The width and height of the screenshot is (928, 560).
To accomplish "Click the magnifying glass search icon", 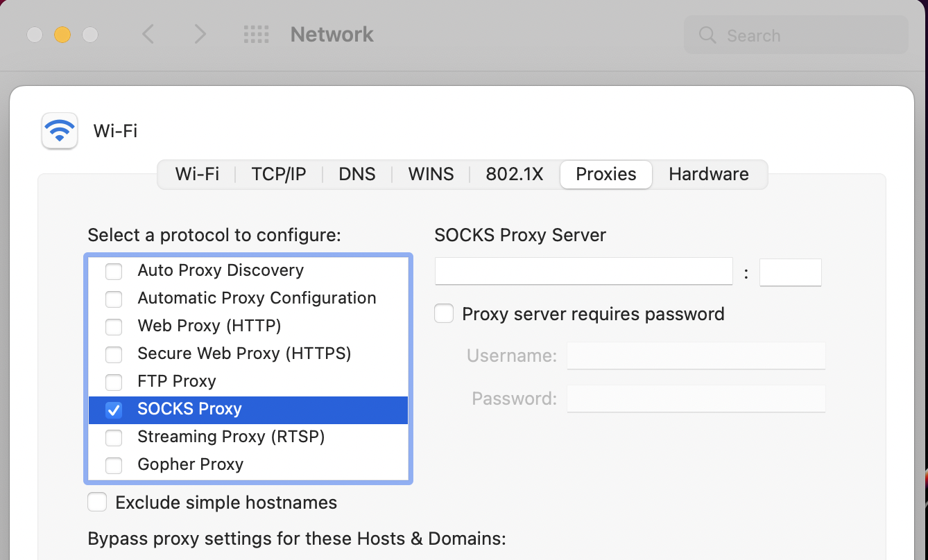I will click(707, 35).
